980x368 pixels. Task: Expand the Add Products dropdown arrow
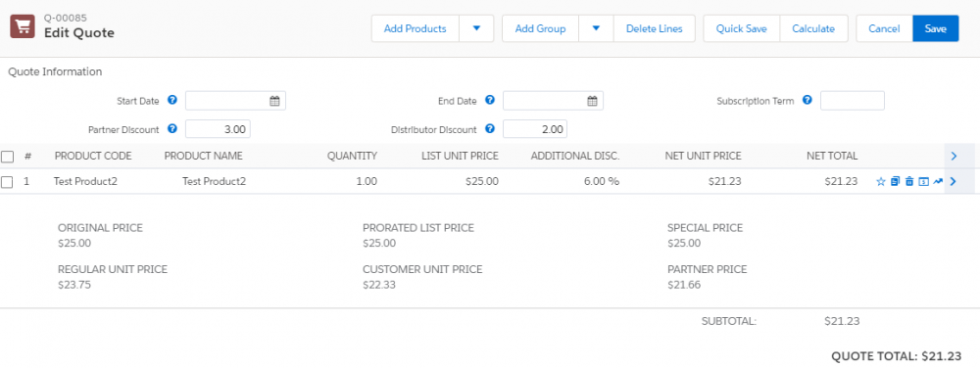coord(476,28)
